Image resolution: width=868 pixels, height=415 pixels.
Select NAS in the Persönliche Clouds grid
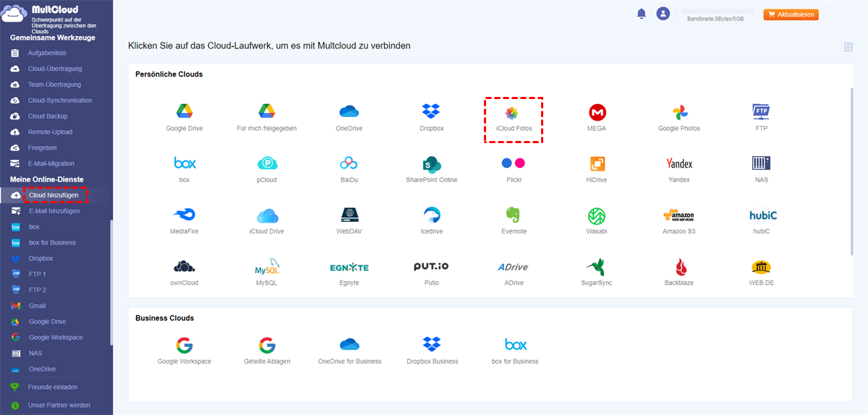pyautogui.click(x=761, y=163)
